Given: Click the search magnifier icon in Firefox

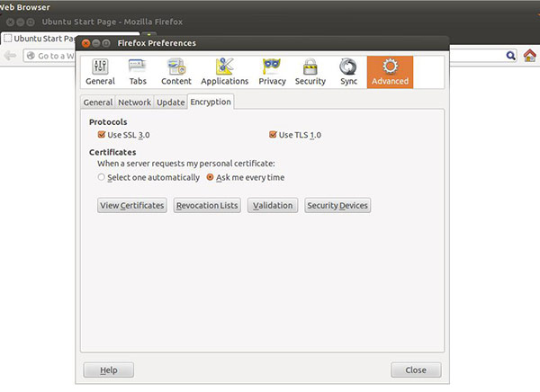Looking at the screenshot, I should (x=510, y=56).
